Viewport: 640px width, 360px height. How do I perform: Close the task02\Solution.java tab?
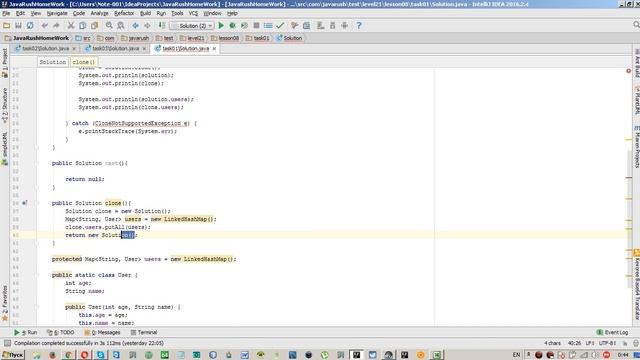pos(74,49)
